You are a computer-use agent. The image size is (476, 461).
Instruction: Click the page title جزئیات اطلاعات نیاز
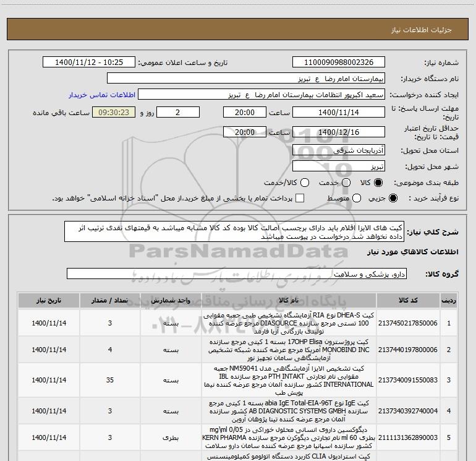[421, 30]
